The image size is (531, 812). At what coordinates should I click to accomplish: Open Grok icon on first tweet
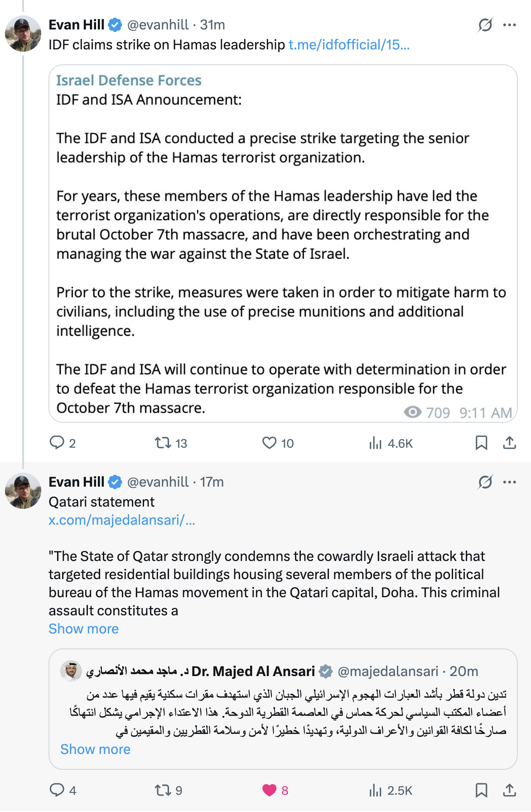coord(485,25)
